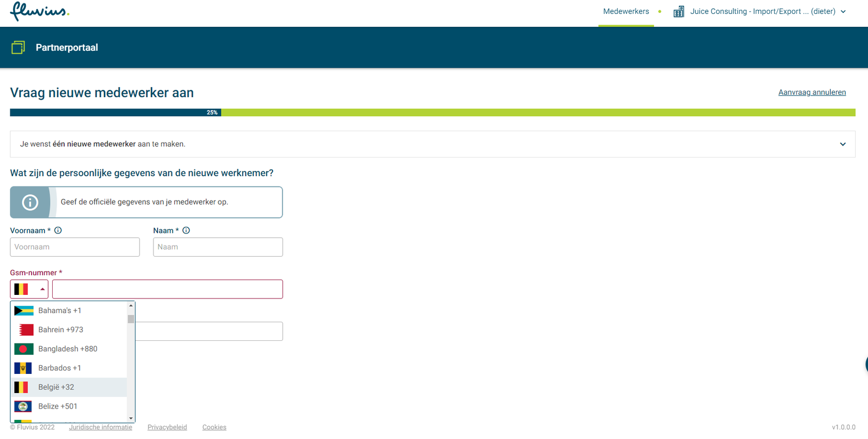Focus the Gsm-nummer text field
This screenshot has width=868, height=439.
pos(167,289)
